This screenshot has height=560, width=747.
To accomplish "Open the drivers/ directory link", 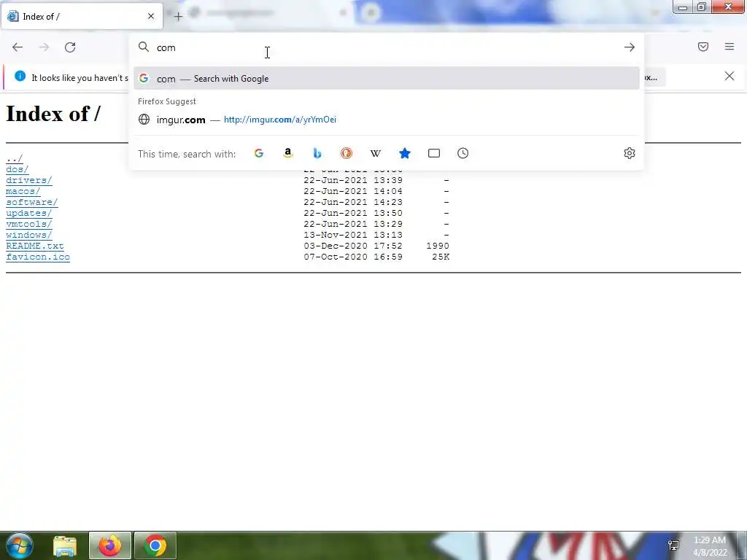I will (28, 181).
